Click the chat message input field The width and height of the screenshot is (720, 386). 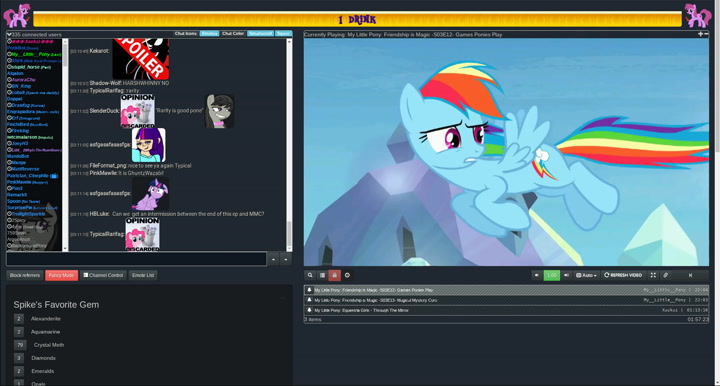pos(136,259)
